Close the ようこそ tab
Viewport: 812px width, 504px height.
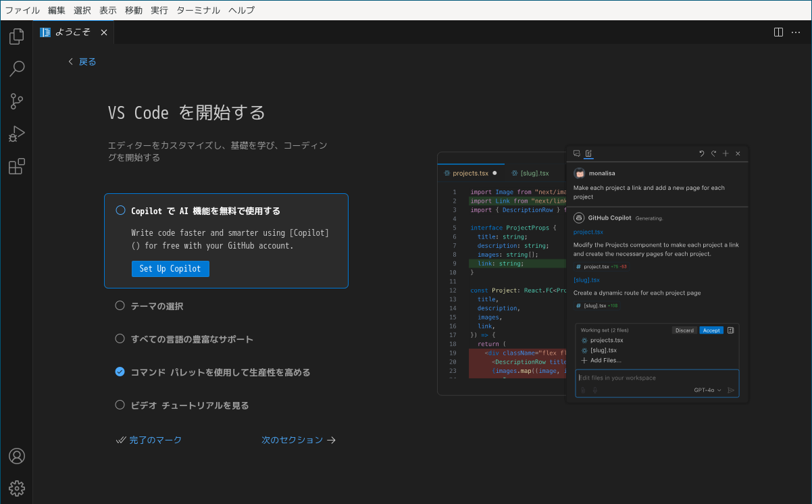(104, 32)
